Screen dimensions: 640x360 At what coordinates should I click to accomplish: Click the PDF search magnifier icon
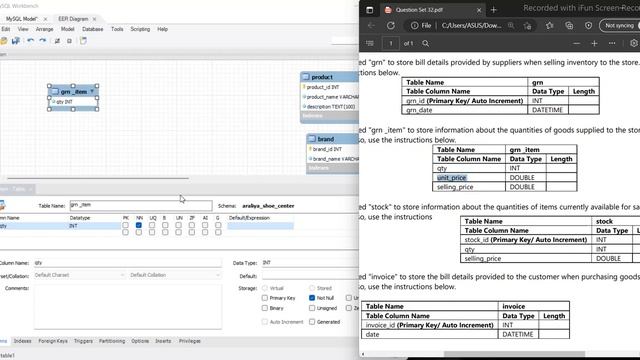pos(425,43)
